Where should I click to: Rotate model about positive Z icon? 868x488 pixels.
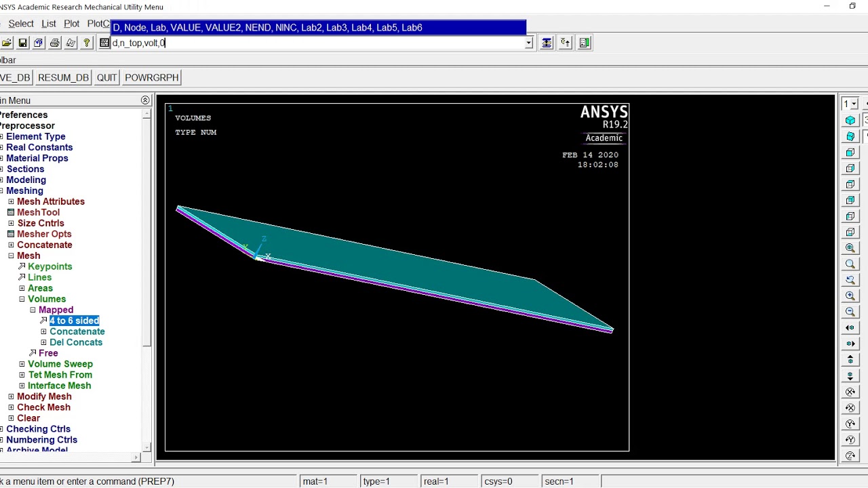click(x=850, y=455)
